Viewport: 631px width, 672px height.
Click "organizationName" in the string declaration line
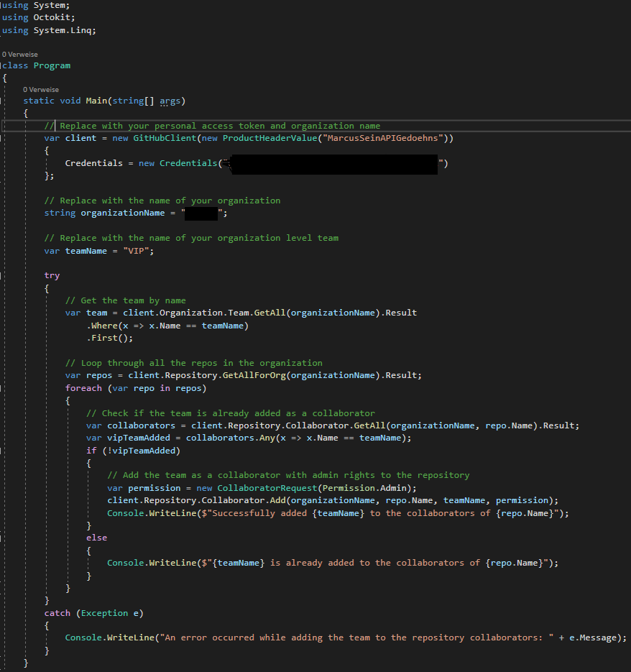(x=123, y=213)
